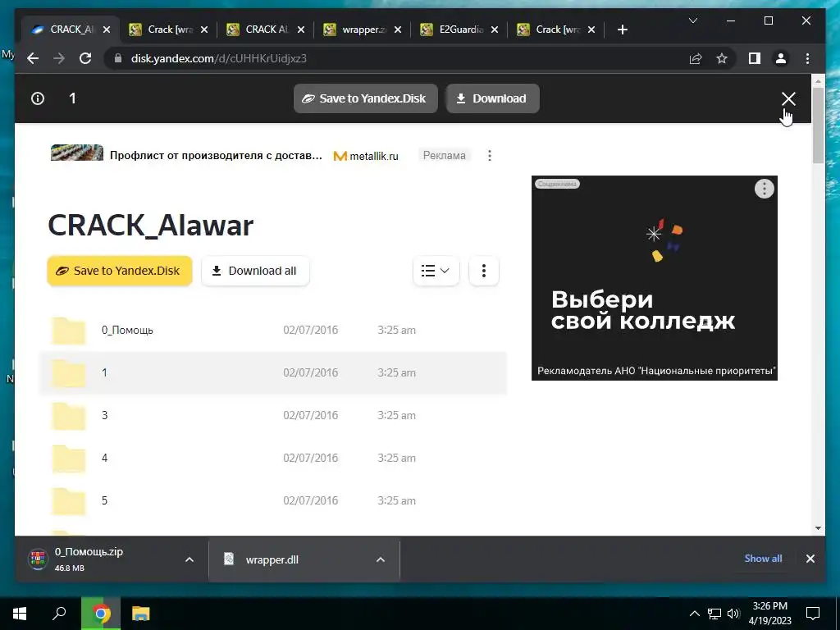The image size is (840, 630).
Task: Open the Windows Start menu
Action: tap(20, 614)
